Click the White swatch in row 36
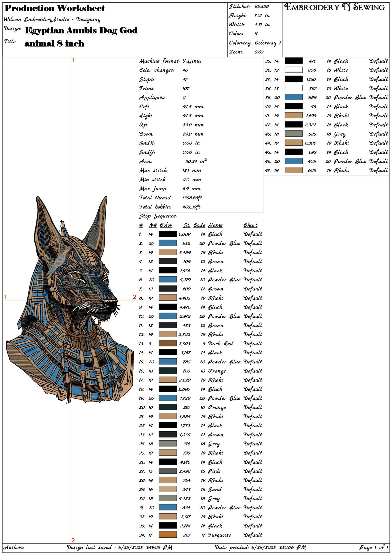 (x=293, y=70)
